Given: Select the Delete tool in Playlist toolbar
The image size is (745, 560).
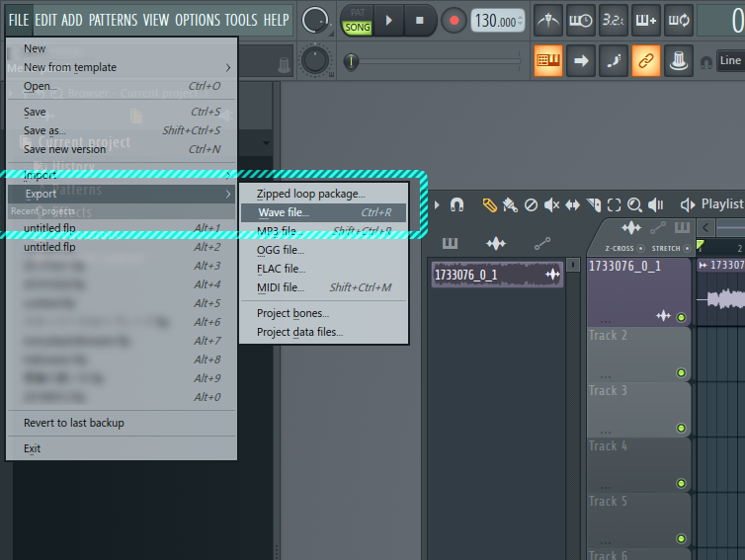Looking at the screenshot, I should 531,204.
